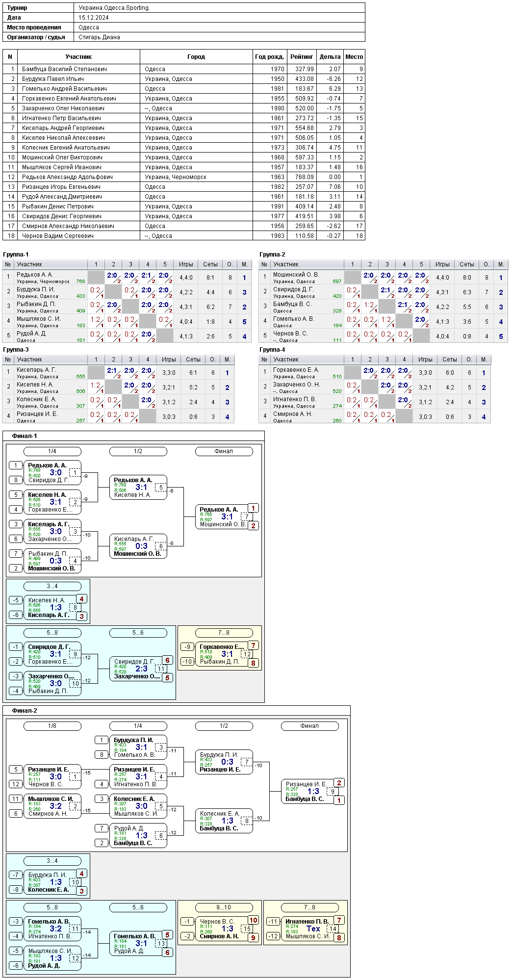Select the 7...8 round label in Финал-1
This screenshot has width=513, height=980.
224,633
